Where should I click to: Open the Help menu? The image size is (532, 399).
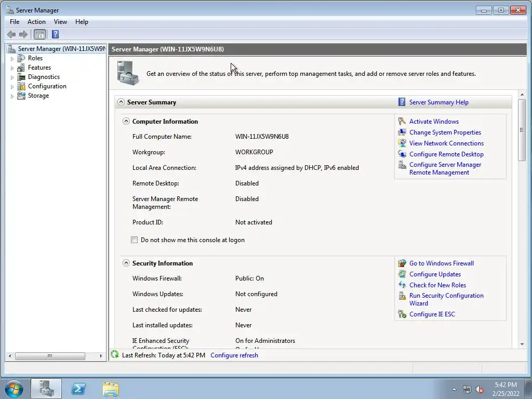[x=82, y=22]
